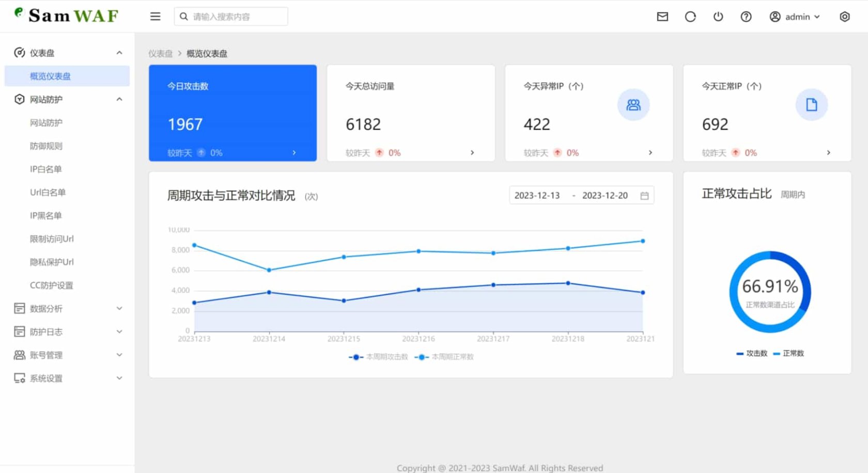Open the admin user dropdown
Image resolution: width=868 pixels, height=473 pixels.
pyautogui.click(x=795, y=17)
